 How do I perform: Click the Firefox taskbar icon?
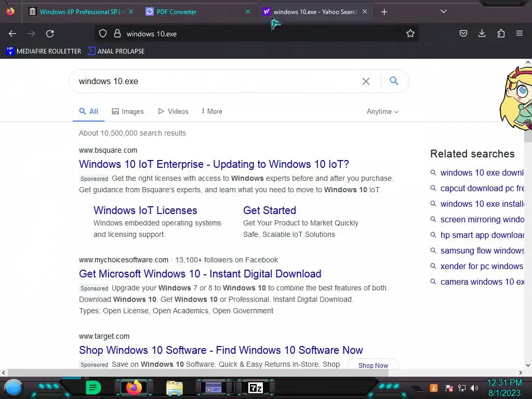click(134, 388)
